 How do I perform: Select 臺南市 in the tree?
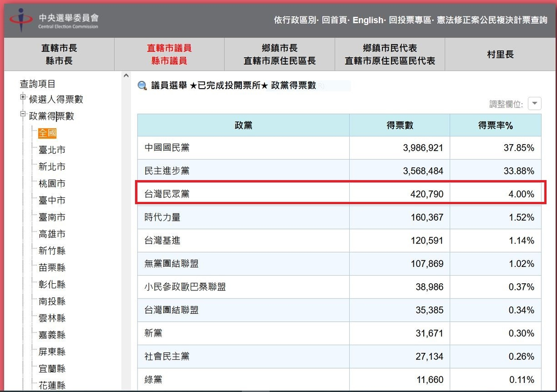[x=52, y=217]
